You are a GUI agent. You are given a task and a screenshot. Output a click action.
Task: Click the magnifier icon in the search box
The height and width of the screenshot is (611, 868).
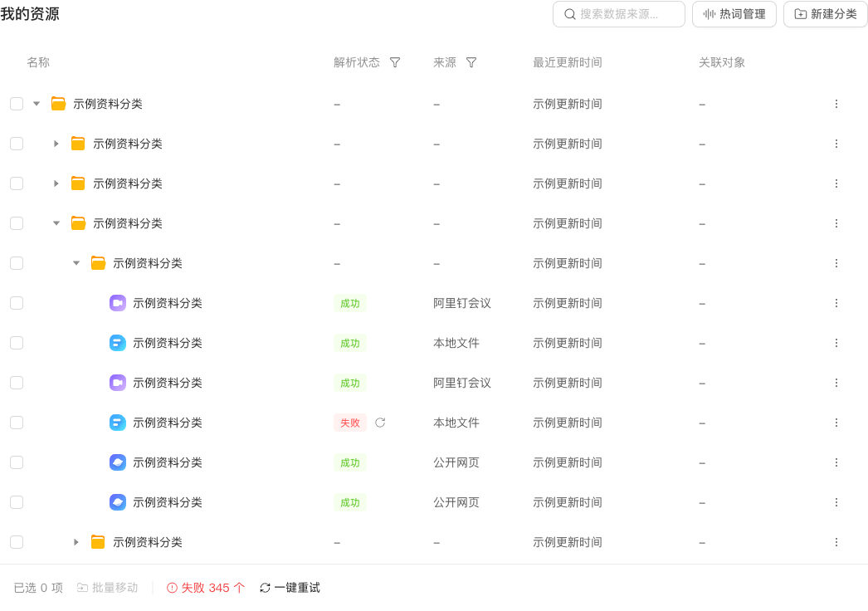(x=569, y=14)
